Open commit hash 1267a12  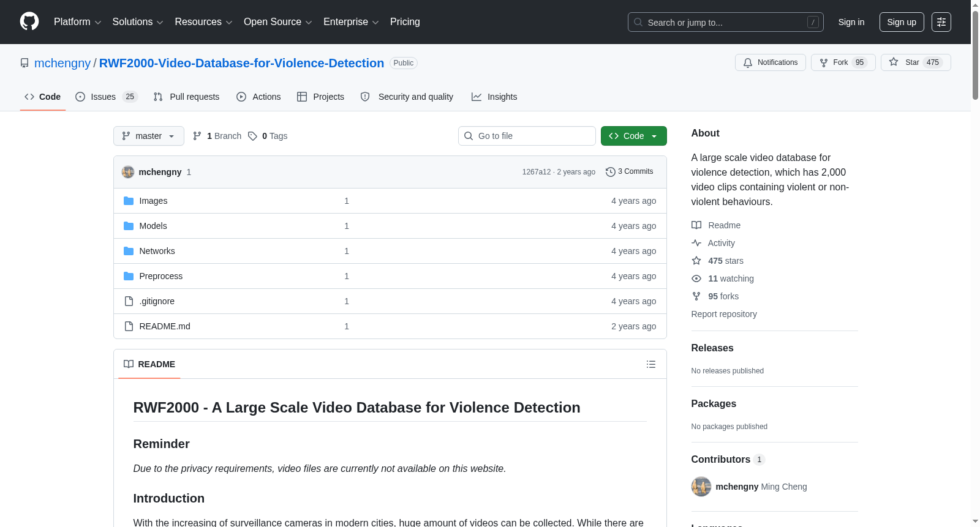[x=537, y=172]
